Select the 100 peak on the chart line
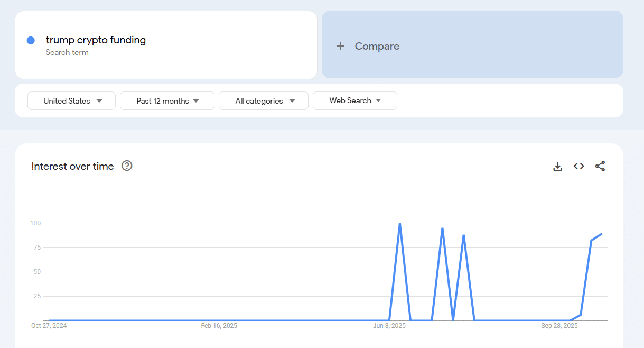 pyautogui.click(x=400, y=223)
